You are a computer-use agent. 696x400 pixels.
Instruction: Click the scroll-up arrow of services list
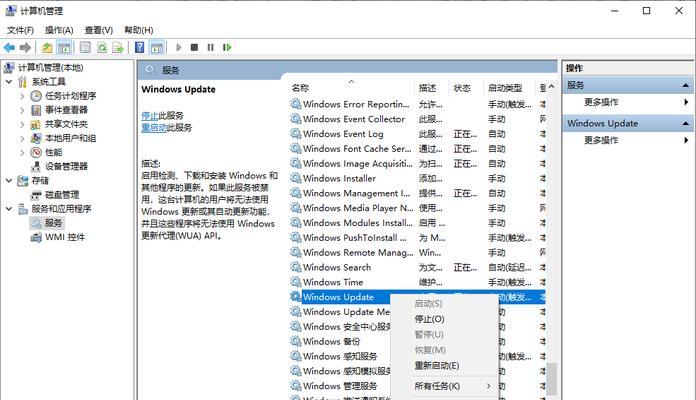point(551,87)
